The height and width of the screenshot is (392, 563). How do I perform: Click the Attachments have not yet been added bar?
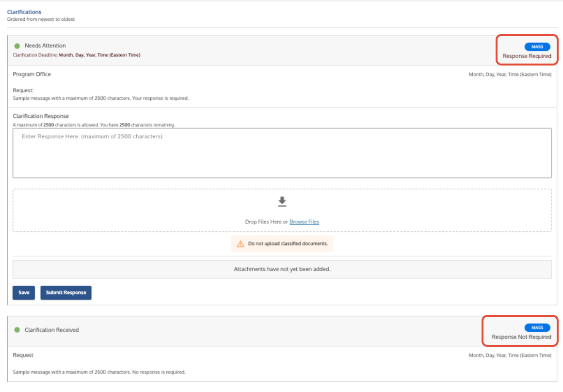pyautogui.click(x=281, y=269)
